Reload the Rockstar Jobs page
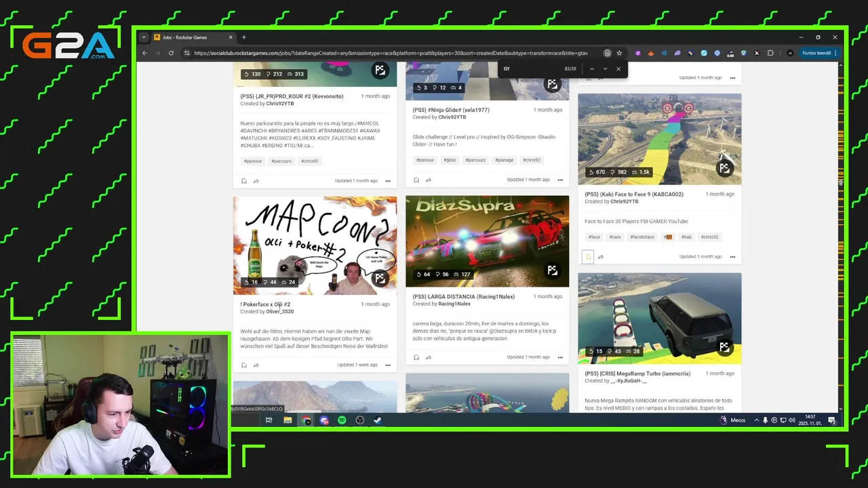The width and height of the screenshot is (868, 488). point(171,53)
